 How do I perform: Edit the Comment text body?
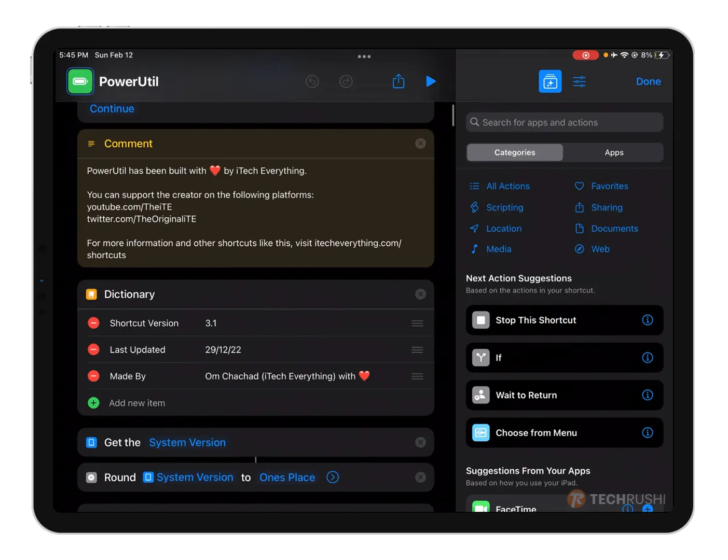255,213
